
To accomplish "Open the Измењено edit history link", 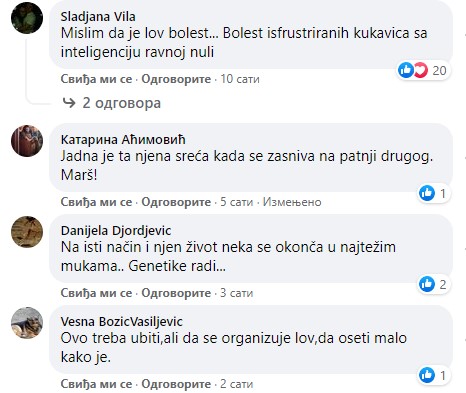I will click(292, 202).
